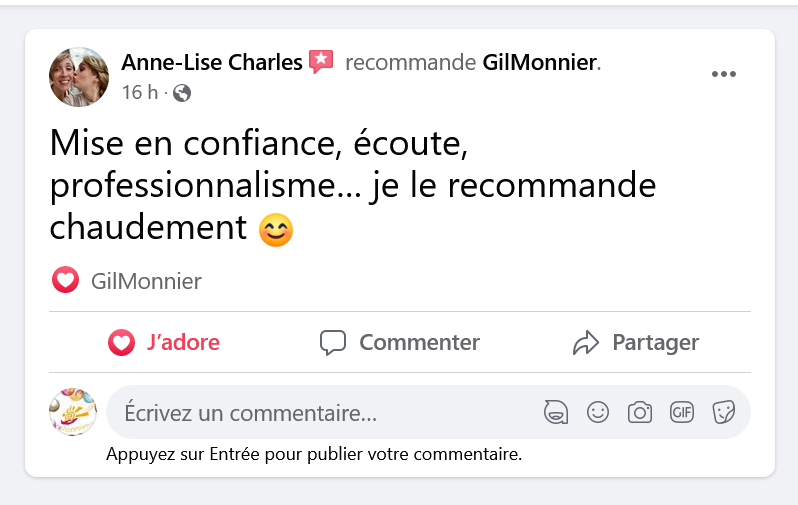Insert a GIF into the comment
This screenshot has height=505, width=798.
(682, 412)
